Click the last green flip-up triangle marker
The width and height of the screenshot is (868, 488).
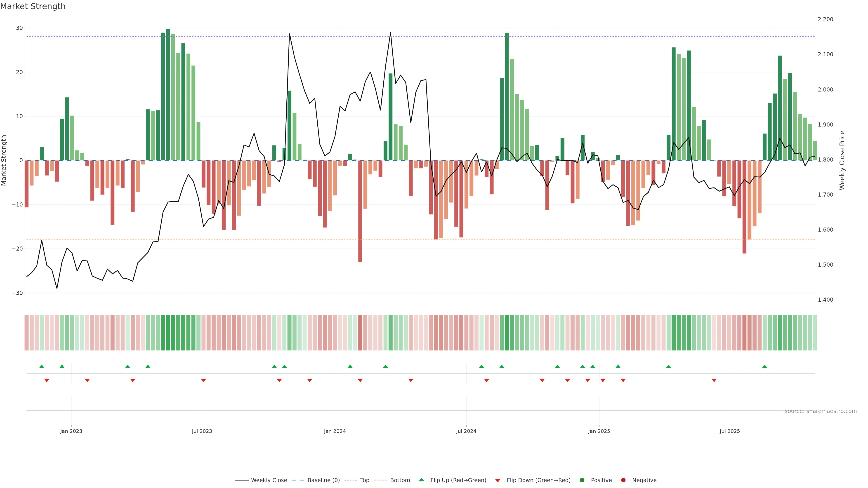coord(764,366)
